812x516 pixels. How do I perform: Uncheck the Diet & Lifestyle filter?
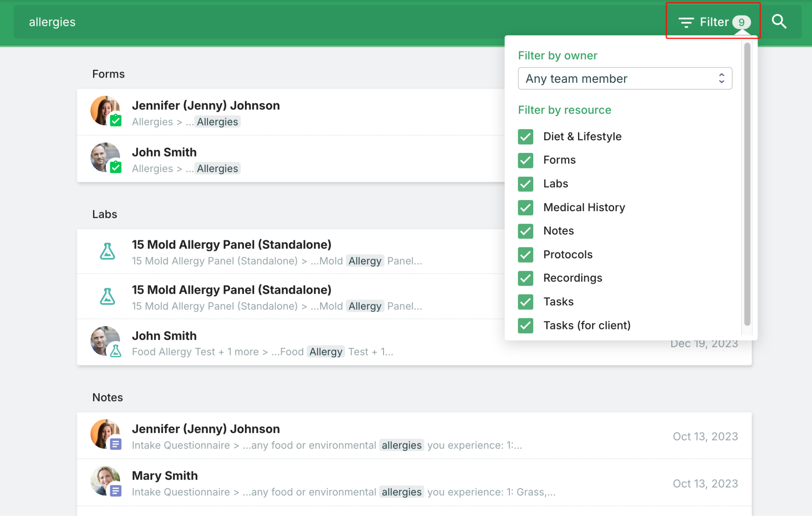click(525, 137)
